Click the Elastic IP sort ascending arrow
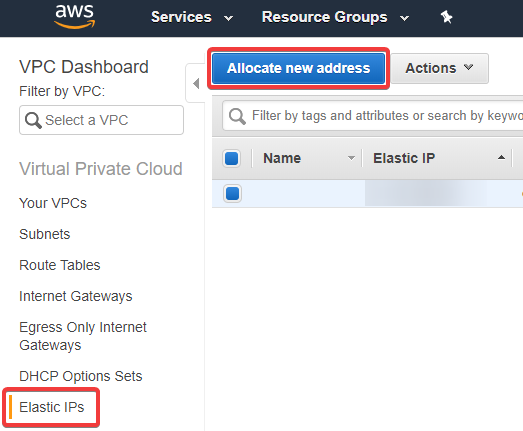 pos(501,158)
